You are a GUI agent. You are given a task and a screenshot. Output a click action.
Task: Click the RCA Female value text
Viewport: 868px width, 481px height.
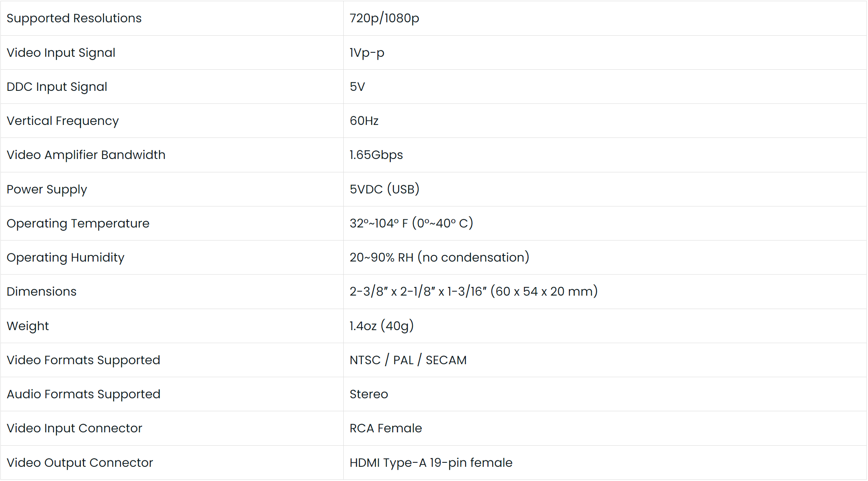tap(386, 428)
